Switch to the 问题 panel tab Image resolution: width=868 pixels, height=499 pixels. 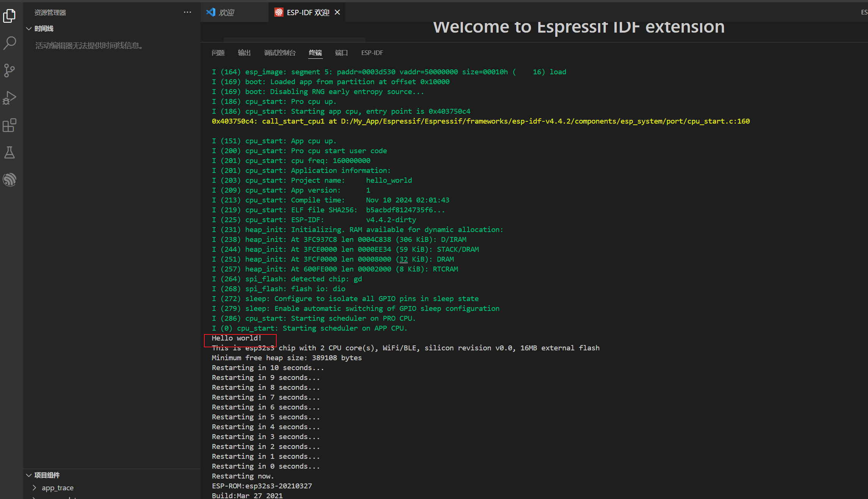218,53
